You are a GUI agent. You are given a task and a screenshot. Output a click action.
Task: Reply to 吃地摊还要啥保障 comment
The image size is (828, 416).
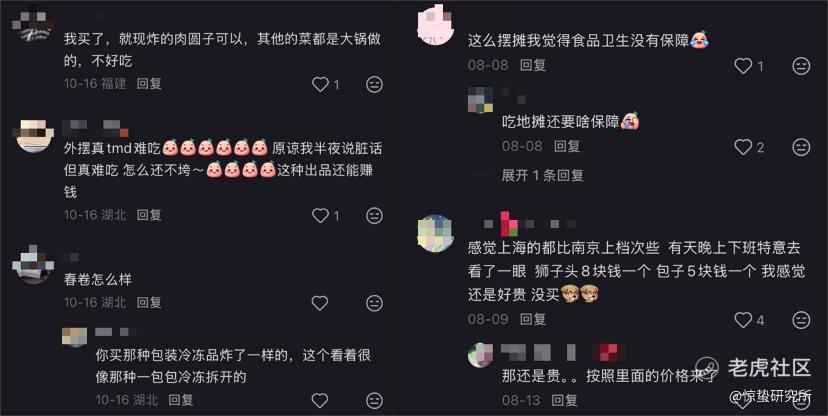point(567,146)
